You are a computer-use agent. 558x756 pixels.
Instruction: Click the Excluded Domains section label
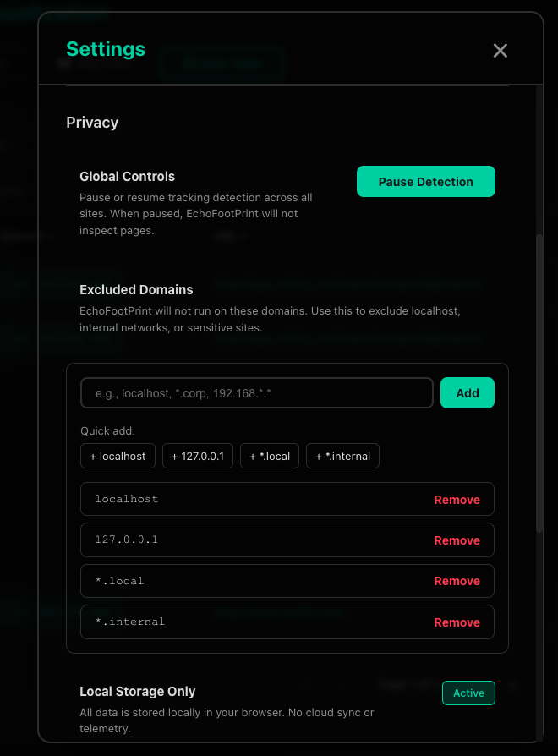[136, 289]
